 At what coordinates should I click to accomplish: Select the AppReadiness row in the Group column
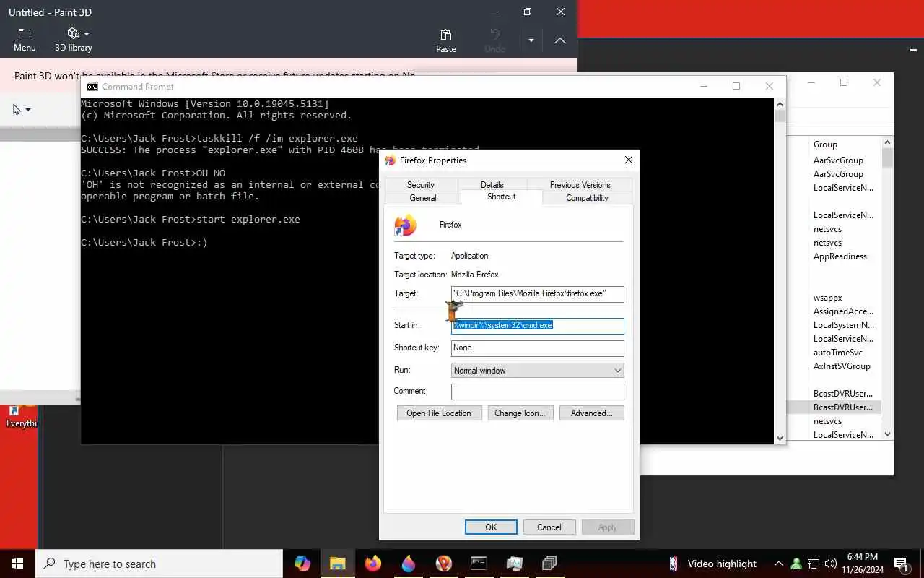tap(840, 256)
